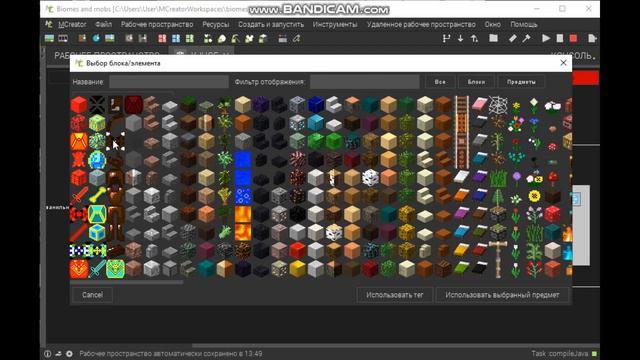Open workspace folder via toolbar folder icon
The height and width of the screenshot is (360, 640).
pyautogui.click(x=493, y=38)
